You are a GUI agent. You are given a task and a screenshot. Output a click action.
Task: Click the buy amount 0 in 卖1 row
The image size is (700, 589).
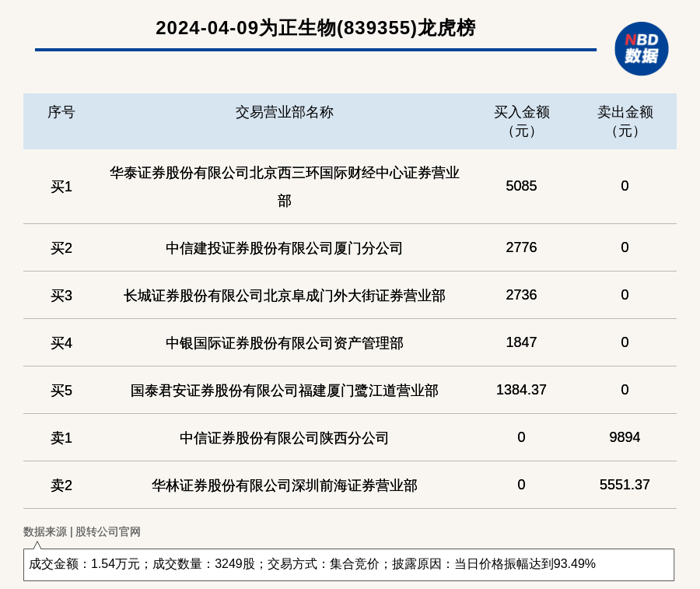521,437
